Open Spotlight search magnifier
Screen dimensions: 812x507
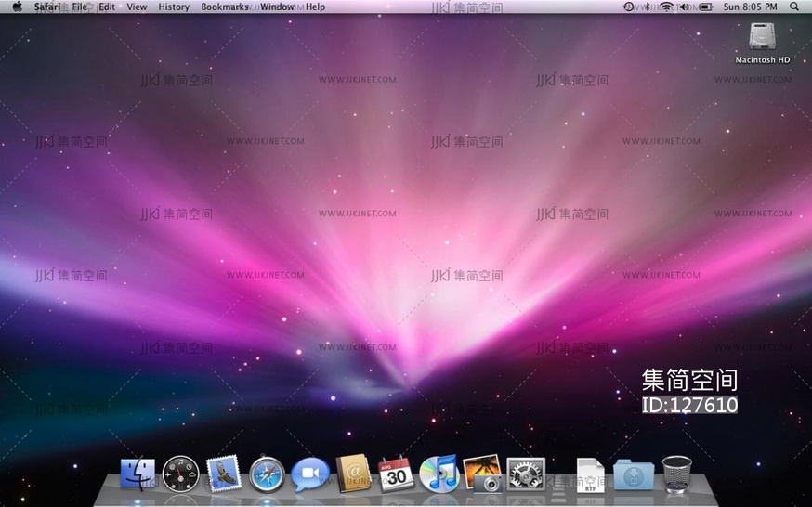(793, 6)
